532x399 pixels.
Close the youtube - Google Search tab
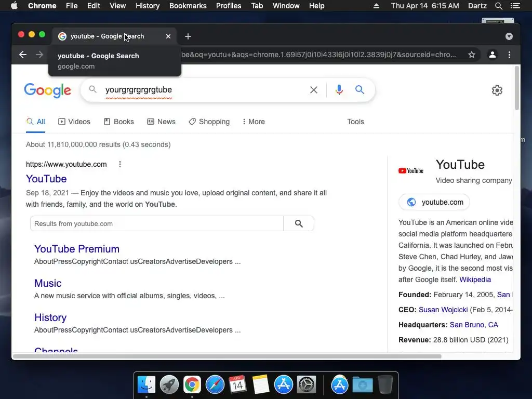168,36
